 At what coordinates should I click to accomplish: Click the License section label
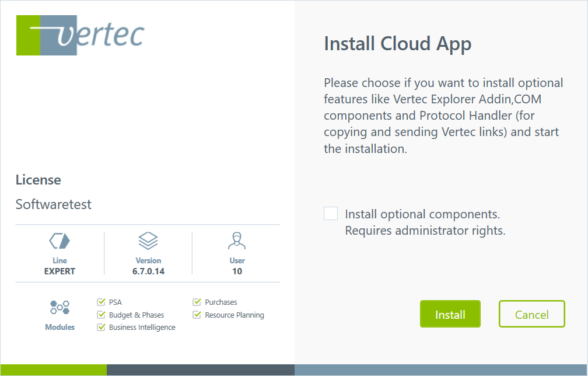[x=38, y=180]
